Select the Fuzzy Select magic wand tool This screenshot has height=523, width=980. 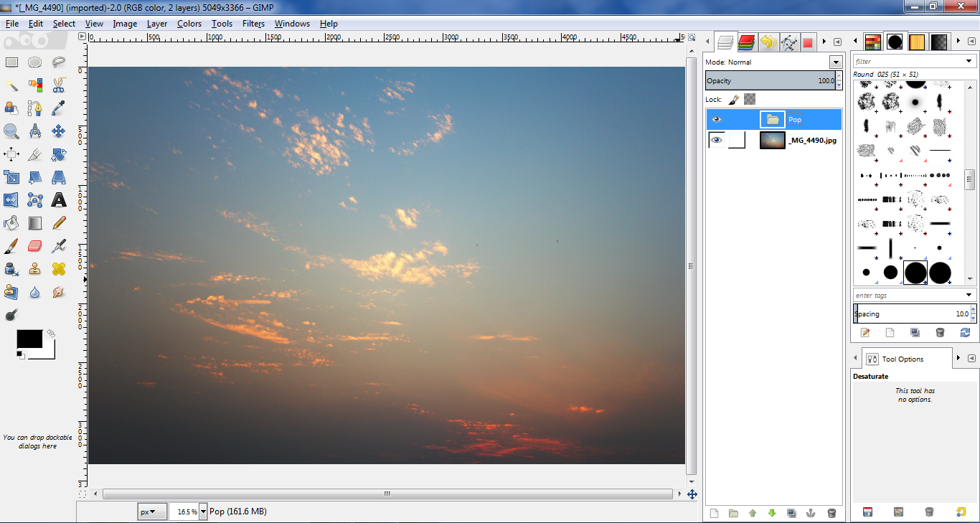click(x=11, y=85)
